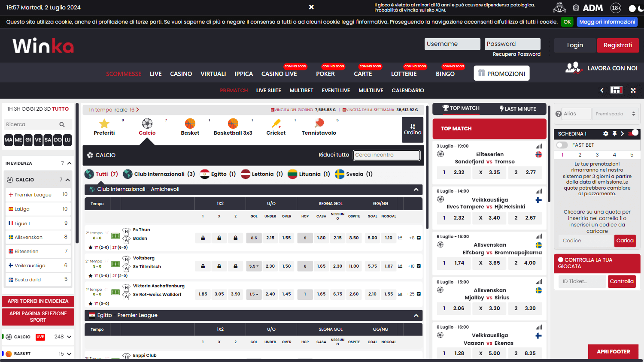
Task: Click in the ID Ticket field
Action: (x=582, y=281)
